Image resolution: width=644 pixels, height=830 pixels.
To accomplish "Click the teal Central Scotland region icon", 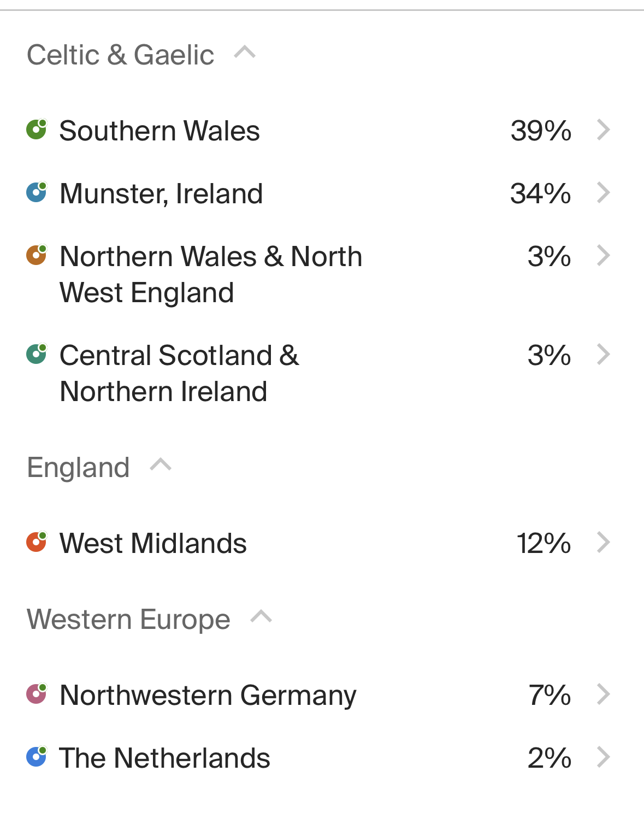I will pos(37,354).
